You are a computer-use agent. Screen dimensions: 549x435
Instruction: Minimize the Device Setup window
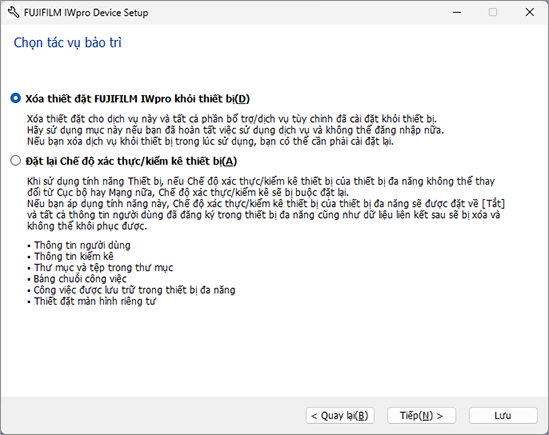[457, 12]
